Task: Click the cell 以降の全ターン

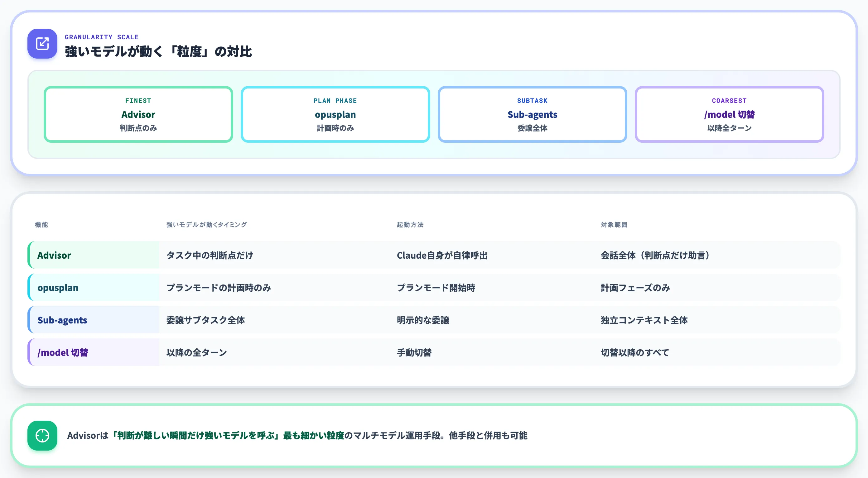Action: point(197,352)
